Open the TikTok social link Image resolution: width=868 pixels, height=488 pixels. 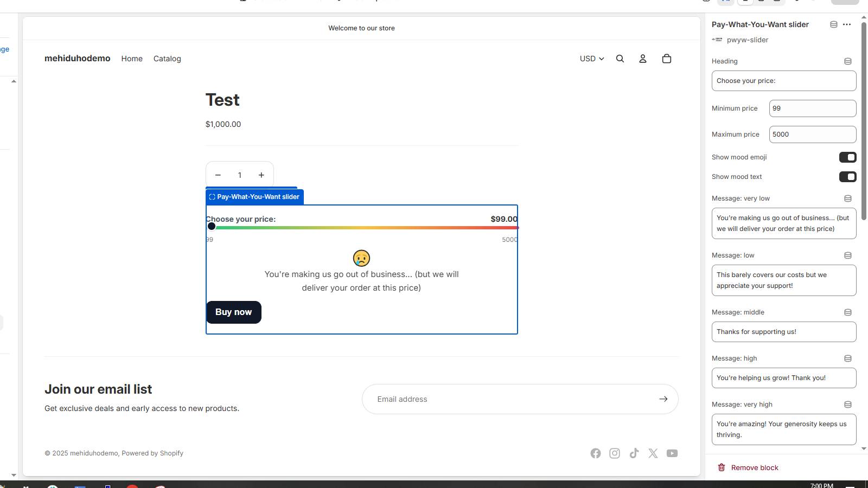pyautogui.click(x=634, y=453)
